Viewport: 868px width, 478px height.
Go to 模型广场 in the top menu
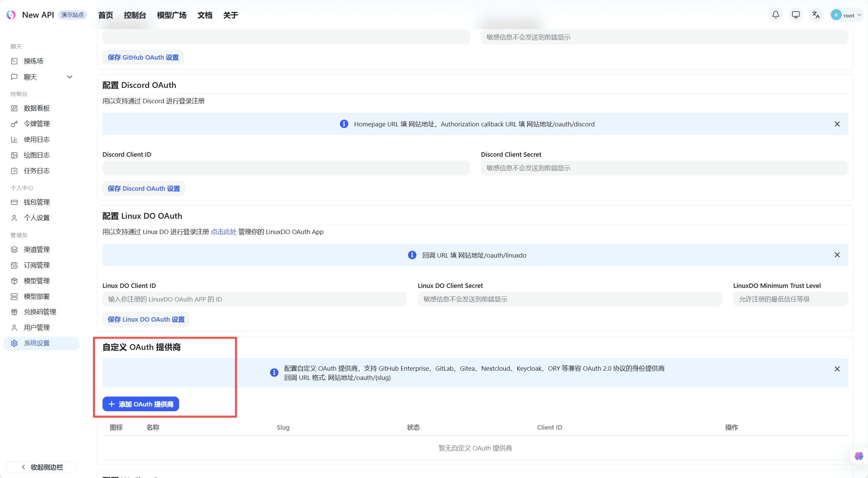(171, 15)
